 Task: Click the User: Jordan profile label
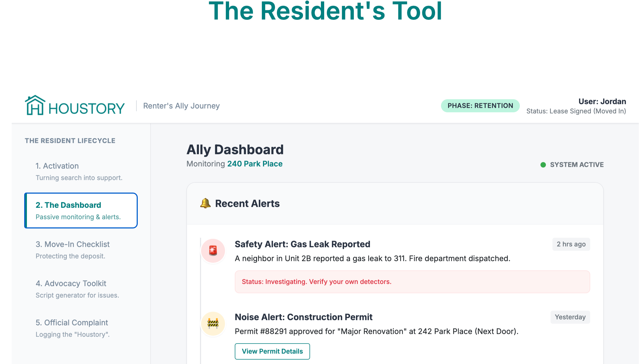[x=602, y=101]
